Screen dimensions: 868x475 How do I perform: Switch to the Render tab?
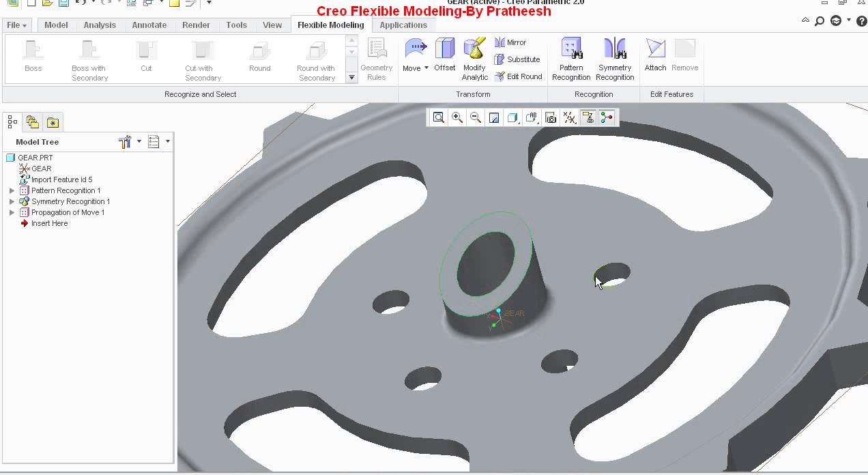196,25
